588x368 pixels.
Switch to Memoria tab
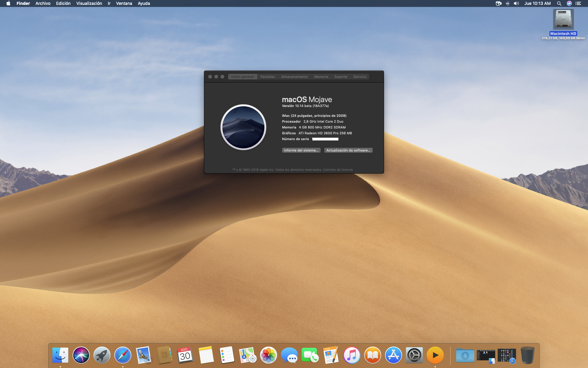pos(321,77)
